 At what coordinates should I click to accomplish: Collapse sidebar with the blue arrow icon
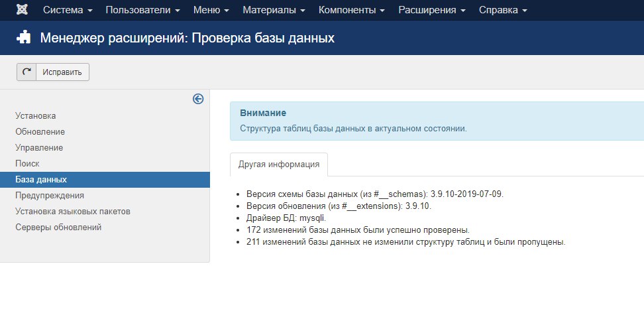[x=198, y=99]
